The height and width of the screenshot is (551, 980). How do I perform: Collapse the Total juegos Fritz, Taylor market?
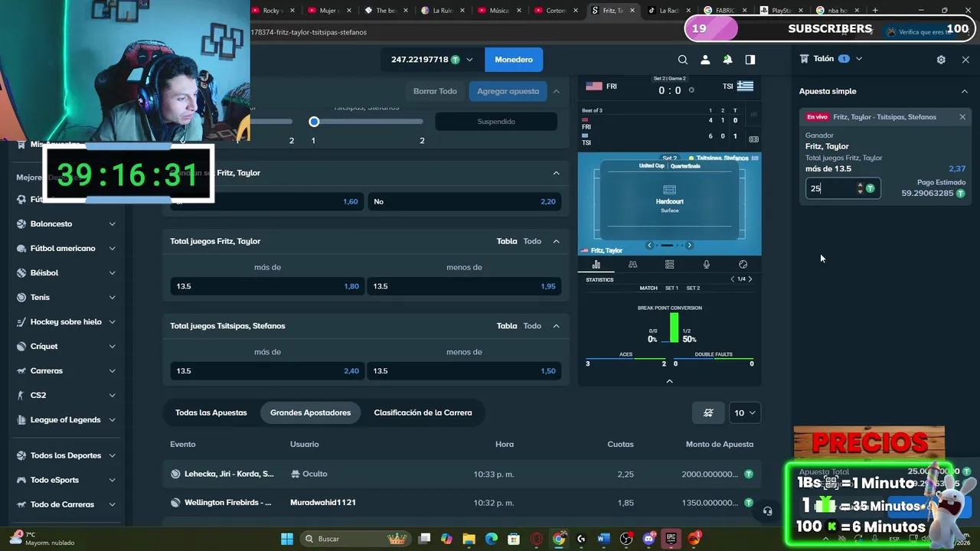click(556, 241)
